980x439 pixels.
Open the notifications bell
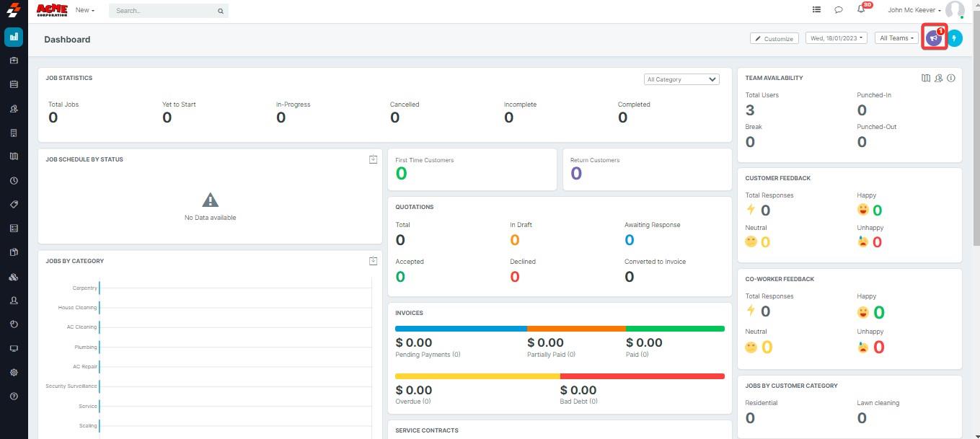(x=861, y=9)
